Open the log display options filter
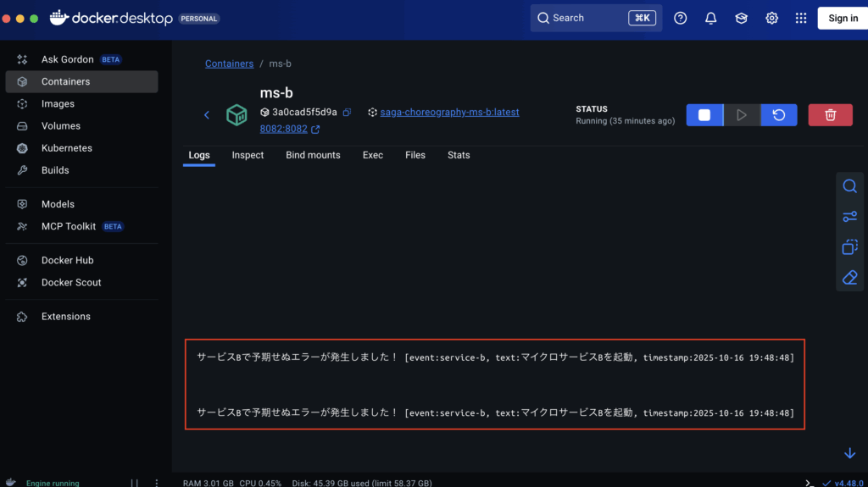 point(849,217)
